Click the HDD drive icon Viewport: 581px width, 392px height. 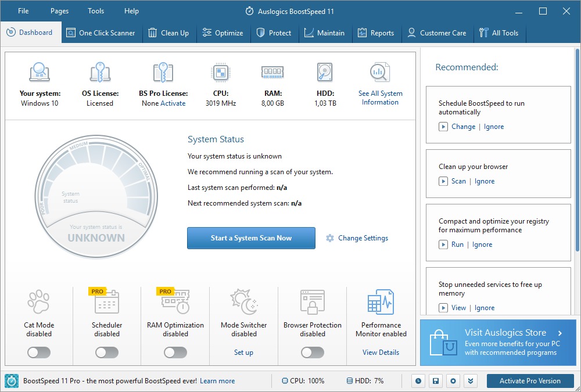(325, 73)
